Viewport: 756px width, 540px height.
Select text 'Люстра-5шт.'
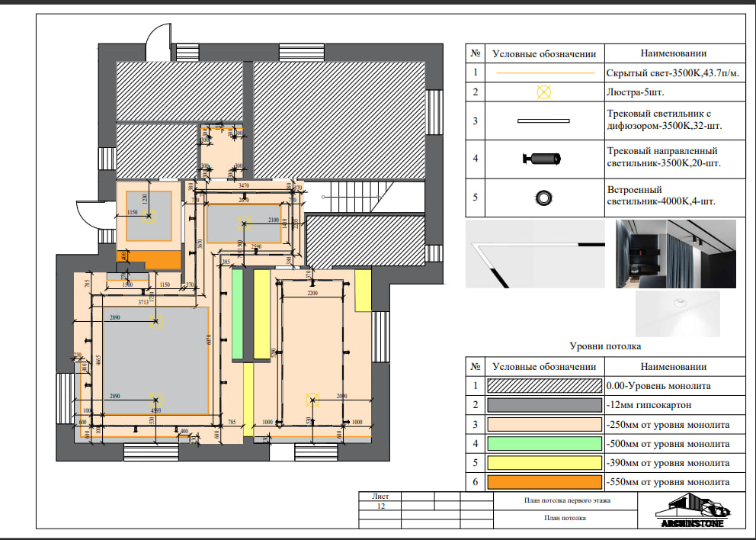[x=635, y=92]
